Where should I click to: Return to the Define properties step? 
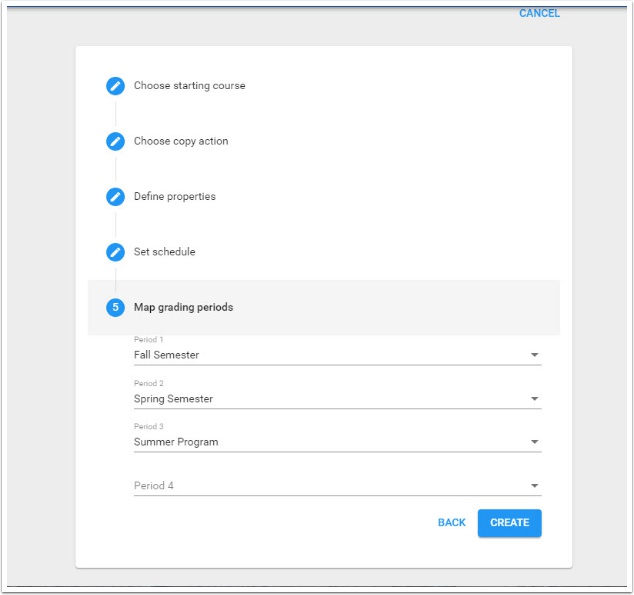click(x=174, y=197)
